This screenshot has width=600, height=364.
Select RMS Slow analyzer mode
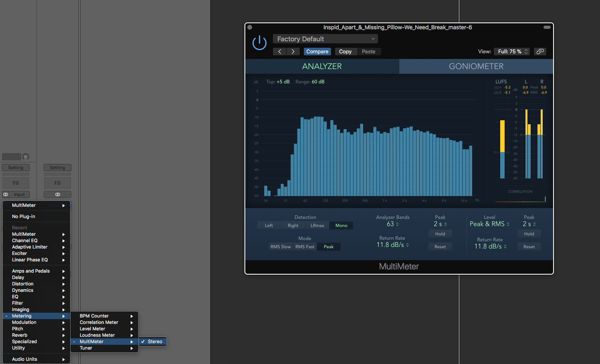281,247
